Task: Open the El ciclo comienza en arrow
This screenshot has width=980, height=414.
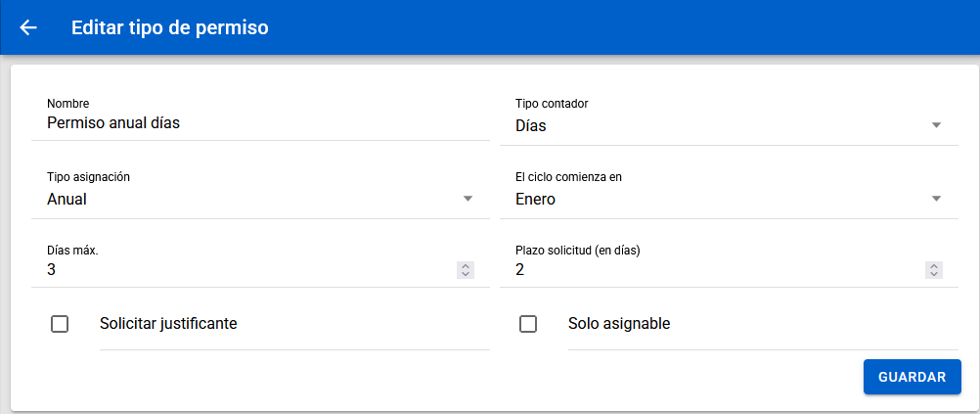Action: point(935,199)
